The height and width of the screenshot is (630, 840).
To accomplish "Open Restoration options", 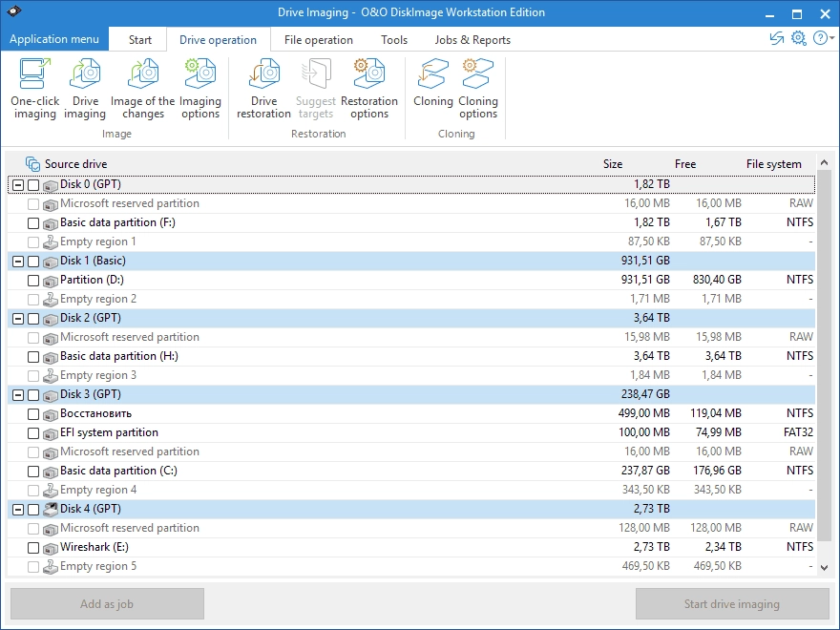I will pyautogui.click(x=369, y=89).
